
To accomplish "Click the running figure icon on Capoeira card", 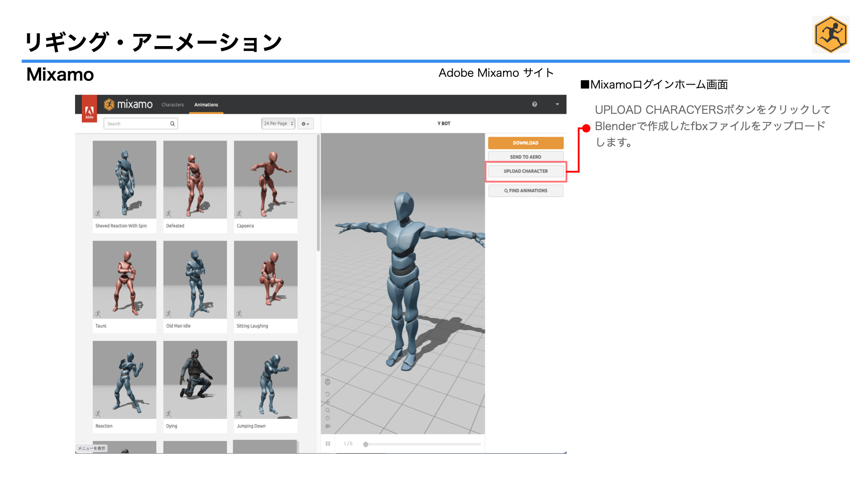I will pyautogui.click(x=239, y=214).
